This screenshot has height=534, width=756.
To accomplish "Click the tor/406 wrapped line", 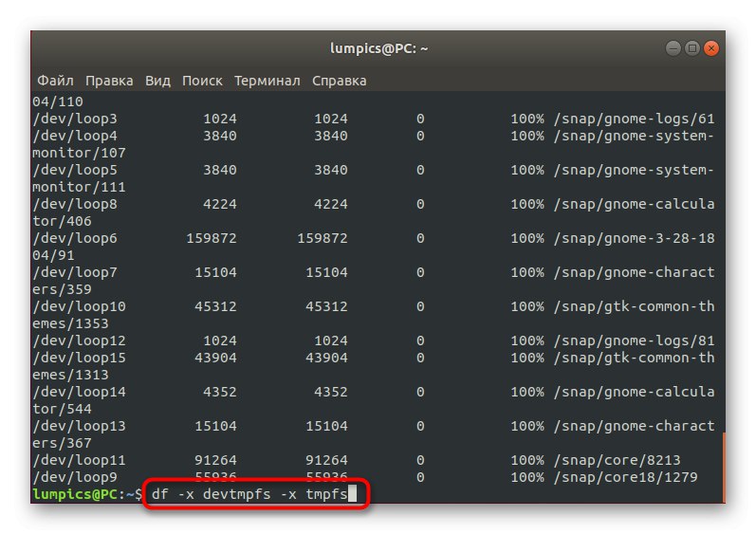I will (62, 222).
